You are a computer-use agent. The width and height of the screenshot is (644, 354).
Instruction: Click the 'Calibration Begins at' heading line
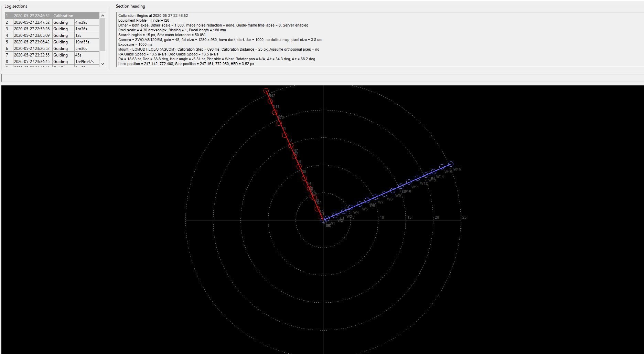pos(153,15)
